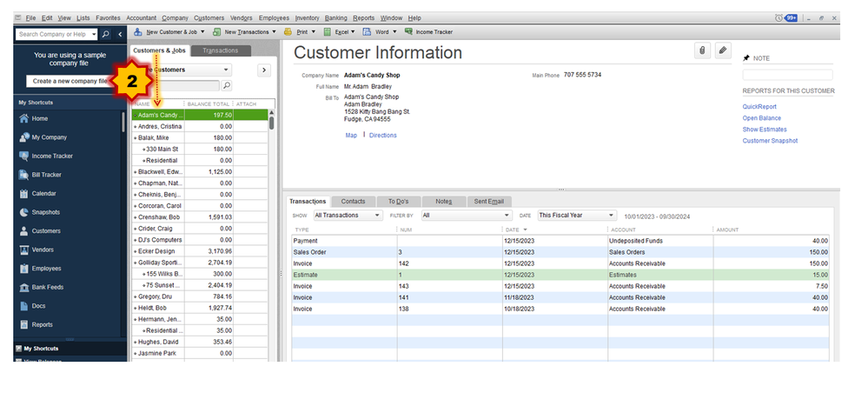Select the Estimate transaction row
The width and height of the screenshot is (868, 406).
(560, 275)
